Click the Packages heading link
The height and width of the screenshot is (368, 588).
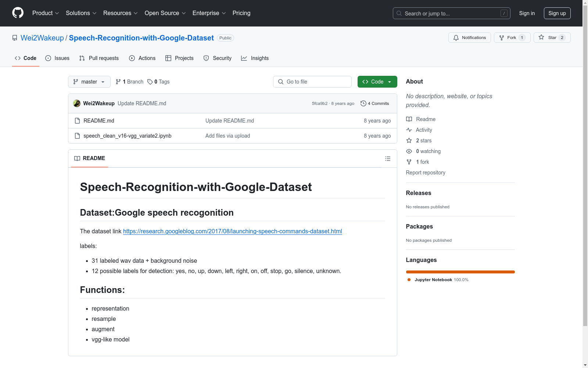pos(419,226)
